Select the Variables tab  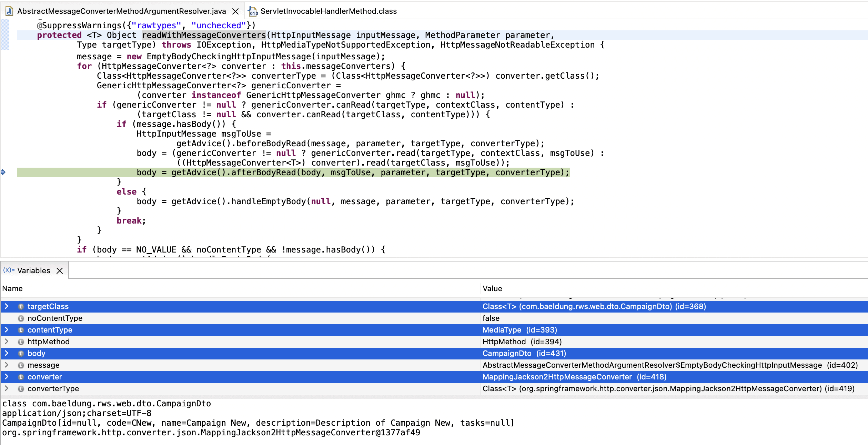(x=33, y=270)
